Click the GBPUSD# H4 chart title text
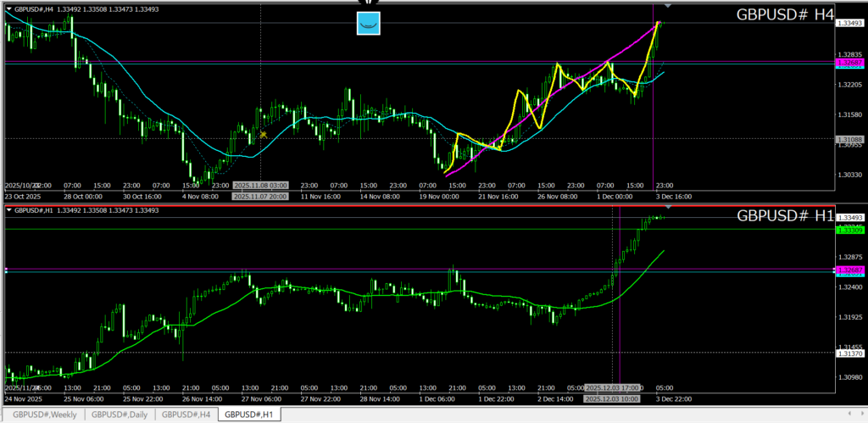868x423 pixels. [x=785, y=15]
